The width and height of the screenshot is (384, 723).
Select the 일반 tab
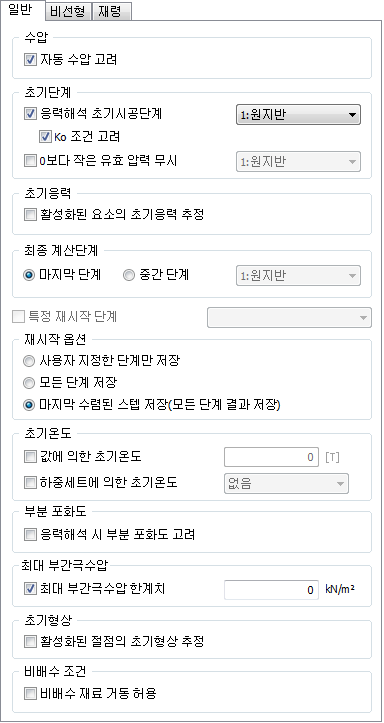pos(23,10)
